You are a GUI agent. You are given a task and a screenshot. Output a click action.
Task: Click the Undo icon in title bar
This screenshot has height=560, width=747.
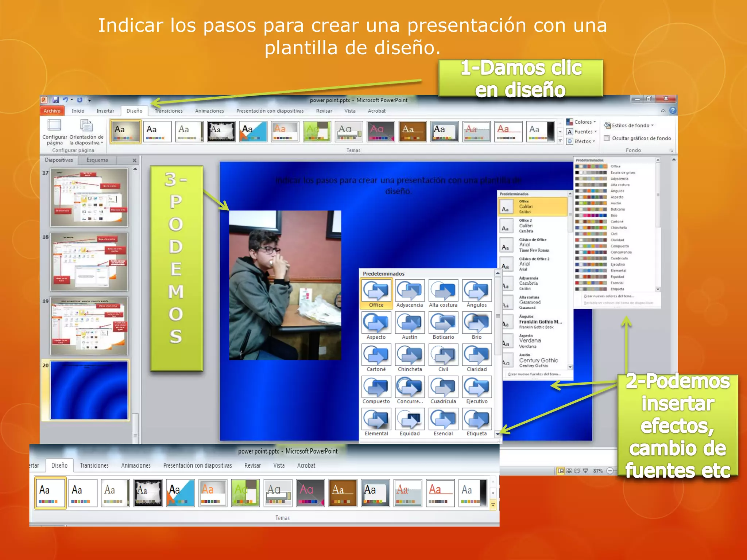click(65, 100)
